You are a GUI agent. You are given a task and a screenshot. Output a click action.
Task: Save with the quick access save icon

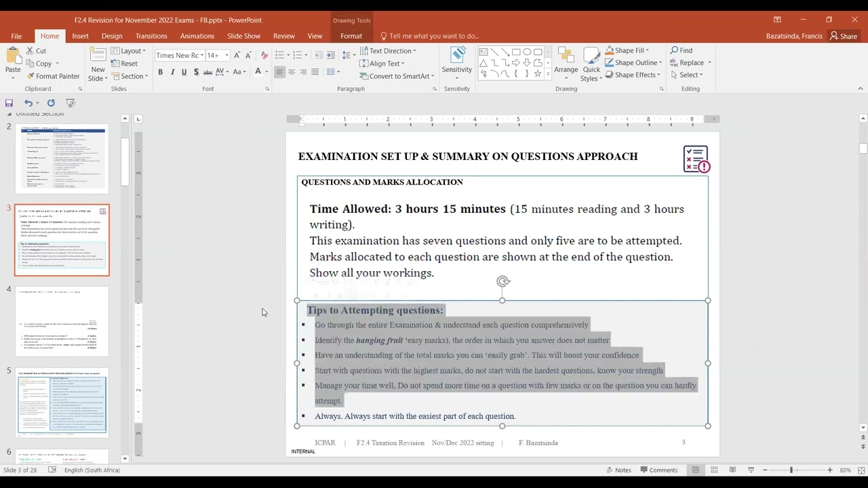9,103
